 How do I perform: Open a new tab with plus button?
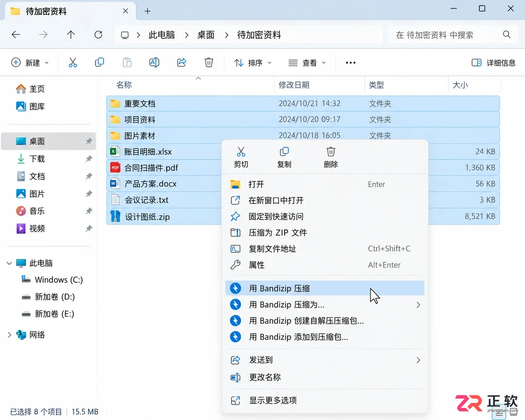(148, 11)
